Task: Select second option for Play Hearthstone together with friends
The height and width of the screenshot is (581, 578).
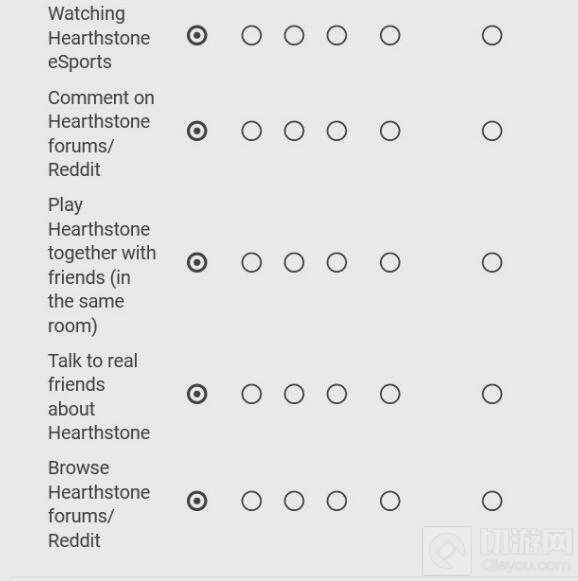Action: (x=252, y=263)
